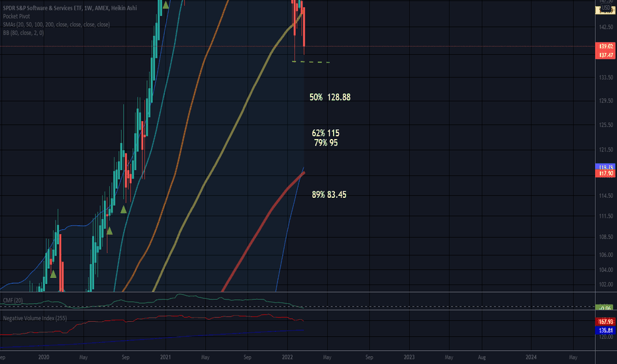Image resolution: width=617 pixels, height=364 pixels.
Task: Click the Negative Volume Index (255) label
Action: (35, 318)
